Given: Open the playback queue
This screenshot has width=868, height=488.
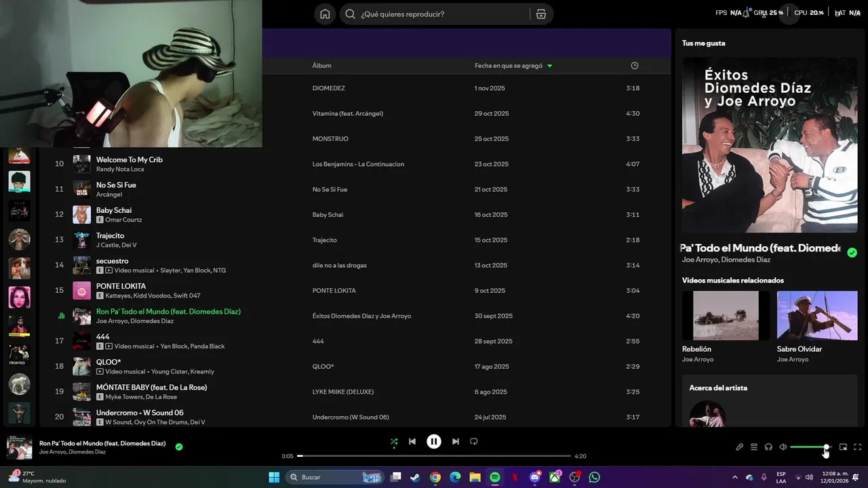Looking at the screenshot, I should [753, 447].
